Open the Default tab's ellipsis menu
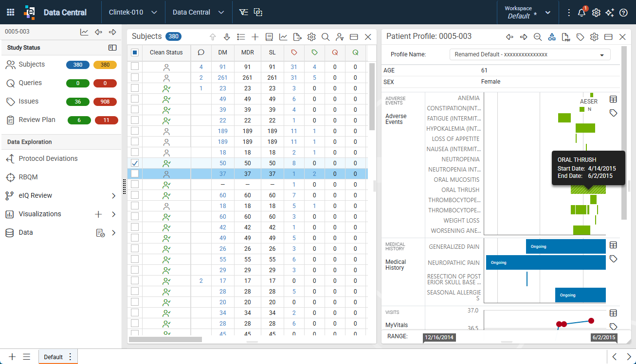The height and width of the screenshot is (364, 636). (x=70, y=357)
